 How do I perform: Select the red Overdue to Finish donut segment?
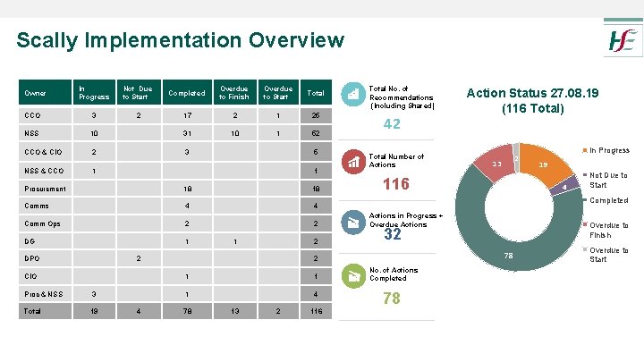(497, 164)
